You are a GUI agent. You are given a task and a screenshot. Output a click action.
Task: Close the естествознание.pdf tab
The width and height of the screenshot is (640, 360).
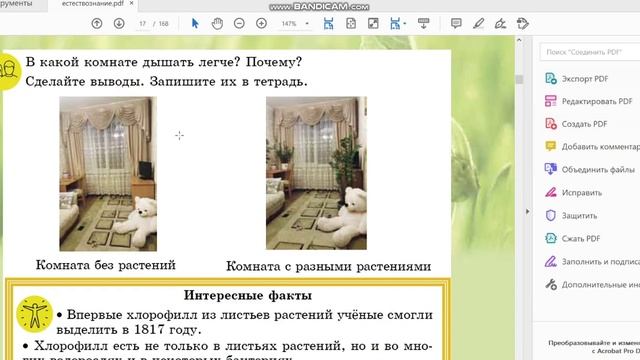131,3
